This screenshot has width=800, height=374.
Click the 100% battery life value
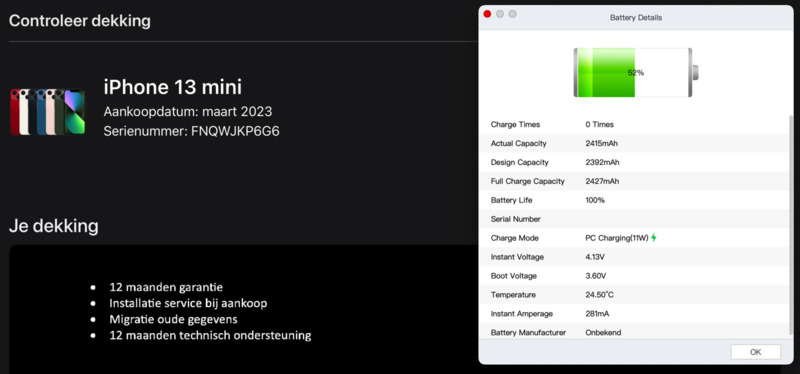595,200
